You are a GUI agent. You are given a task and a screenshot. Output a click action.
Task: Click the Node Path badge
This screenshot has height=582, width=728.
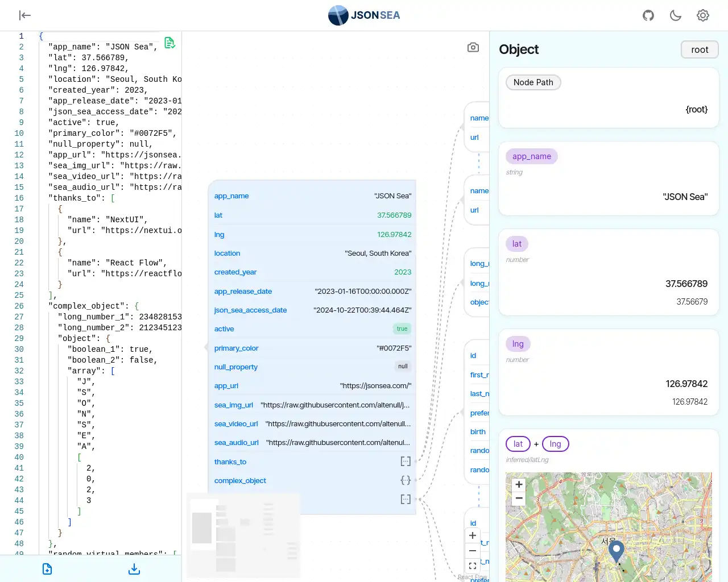tap(533, 82)
